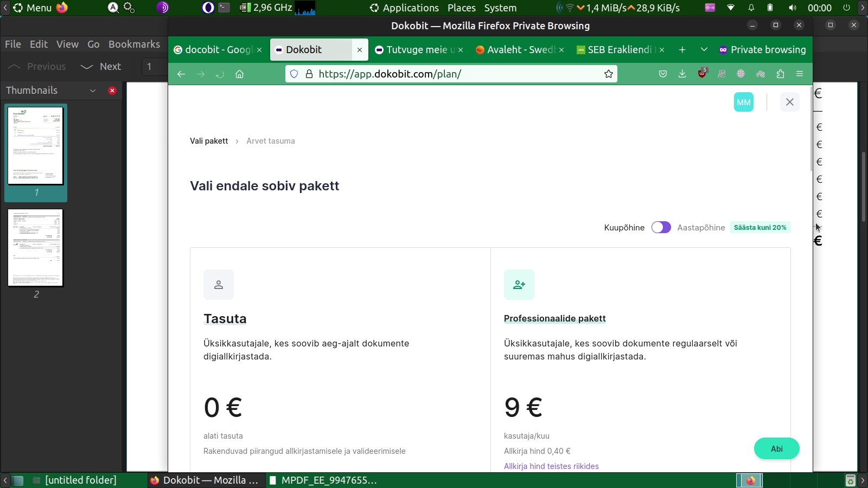Screen dimensions: 868x488
Task: Open the volume control in system tray
Action: pos(793,8)
